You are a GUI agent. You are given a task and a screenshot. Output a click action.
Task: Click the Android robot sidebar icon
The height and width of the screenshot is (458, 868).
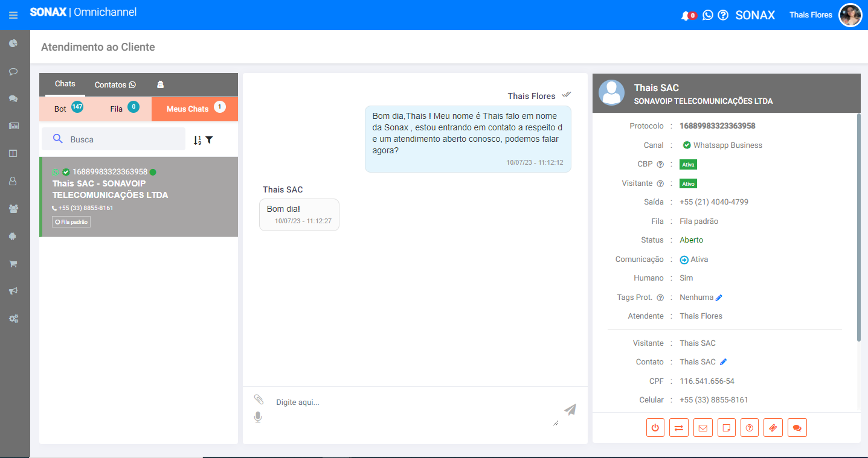[13, 237]
